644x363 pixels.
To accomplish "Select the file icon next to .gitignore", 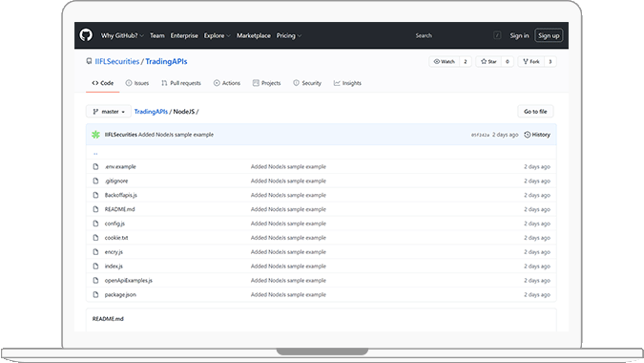I will [95, 181].
